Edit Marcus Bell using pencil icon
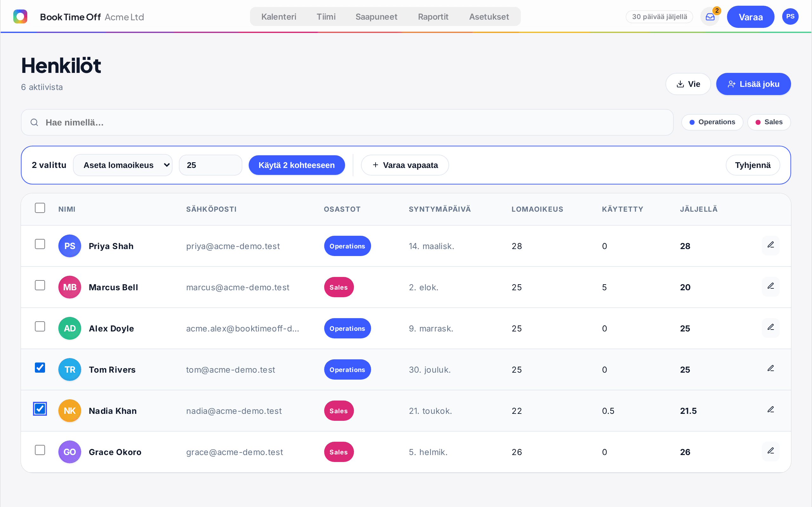Screen dimensions: 812x507 point(770,287)
